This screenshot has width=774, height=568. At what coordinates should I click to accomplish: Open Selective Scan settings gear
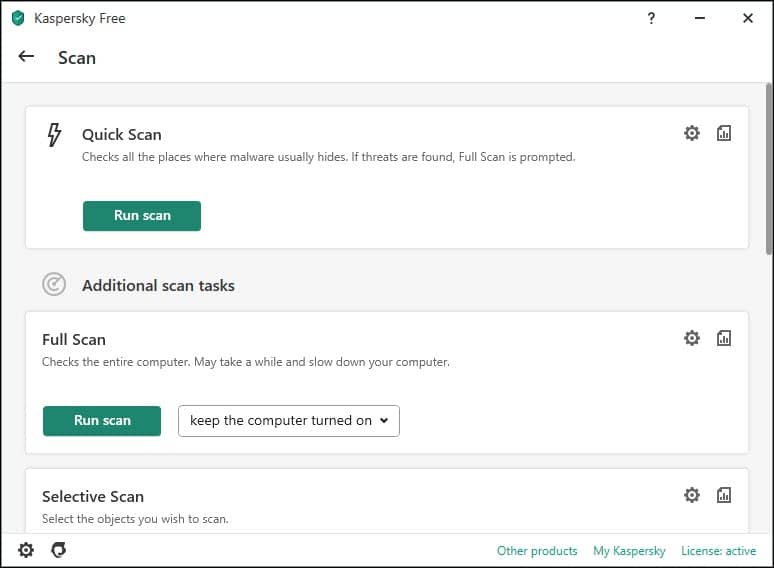click(x=692, y=495)
